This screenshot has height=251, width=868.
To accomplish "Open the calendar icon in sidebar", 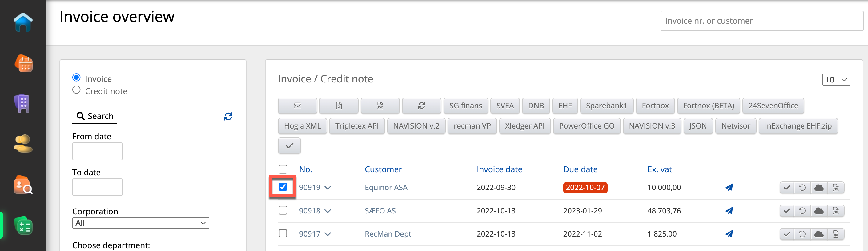I will 23,64.
